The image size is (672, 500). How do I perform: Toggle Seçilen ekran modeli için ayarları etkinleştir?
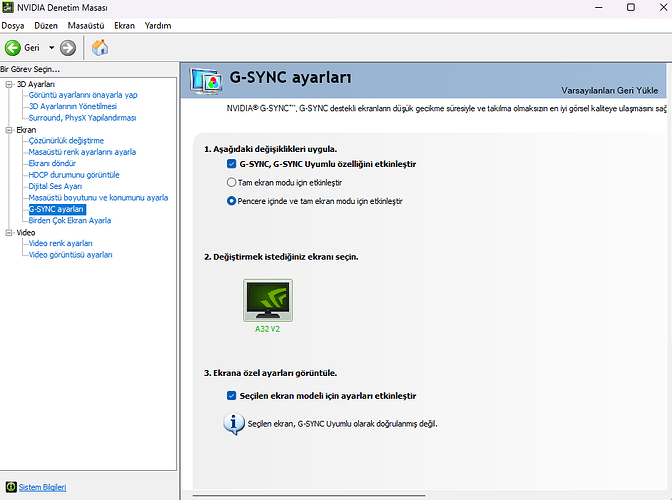(232, 396)
